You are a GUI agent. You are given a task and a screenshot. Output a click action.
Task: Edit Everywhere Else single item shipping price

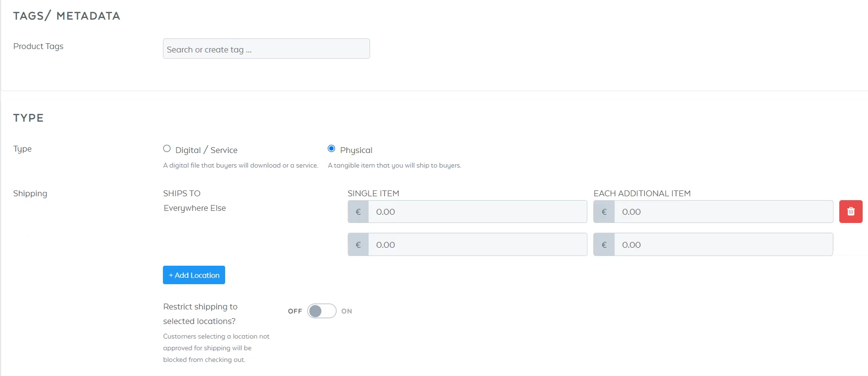[x=477, y=212]
